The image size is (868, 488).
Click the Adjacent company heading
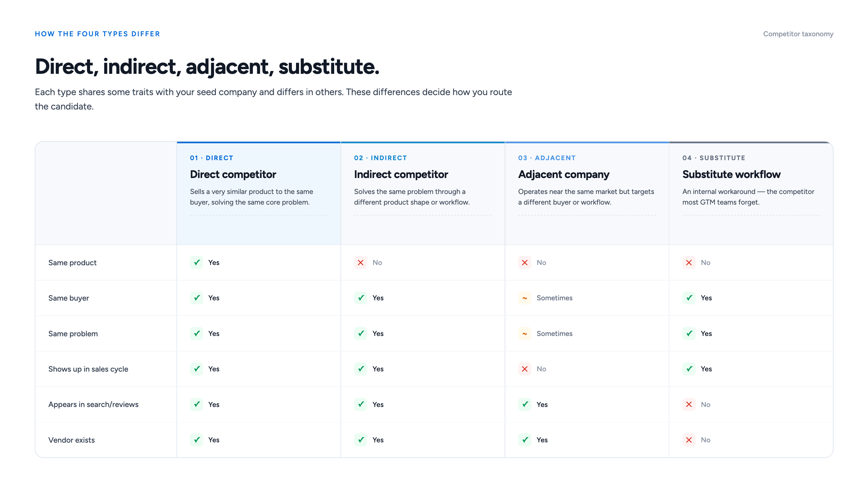(x=564, y=174)
